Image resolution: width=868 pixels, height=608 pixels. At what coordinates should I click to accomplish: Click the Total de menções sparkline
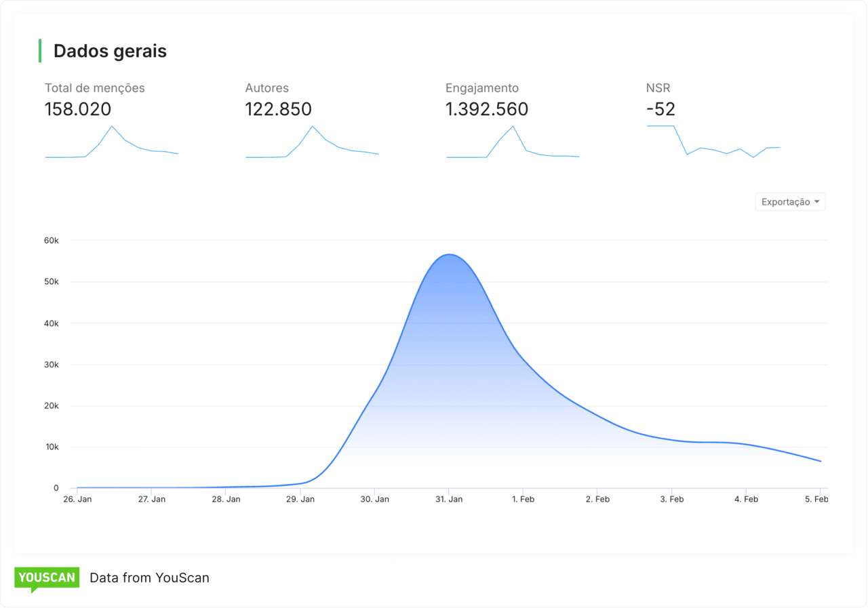click(x=111, y=143)
